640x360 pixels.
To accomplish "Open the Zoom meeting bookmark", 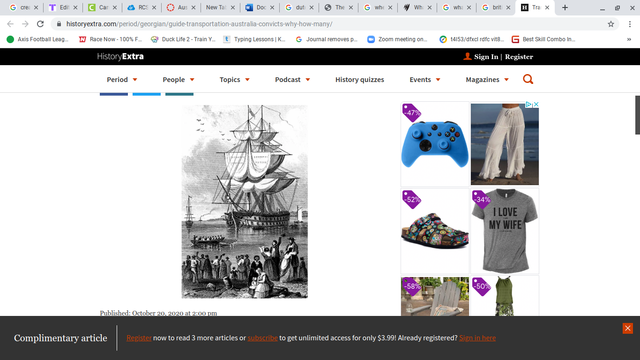I will (x=397, y=39).
